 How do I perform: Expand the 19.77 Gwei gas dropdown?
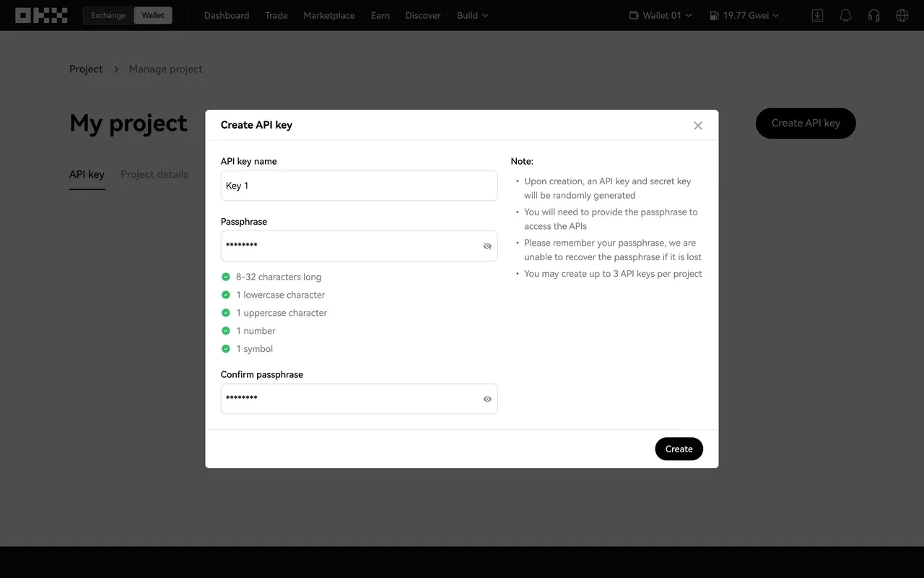click(744, 15)
